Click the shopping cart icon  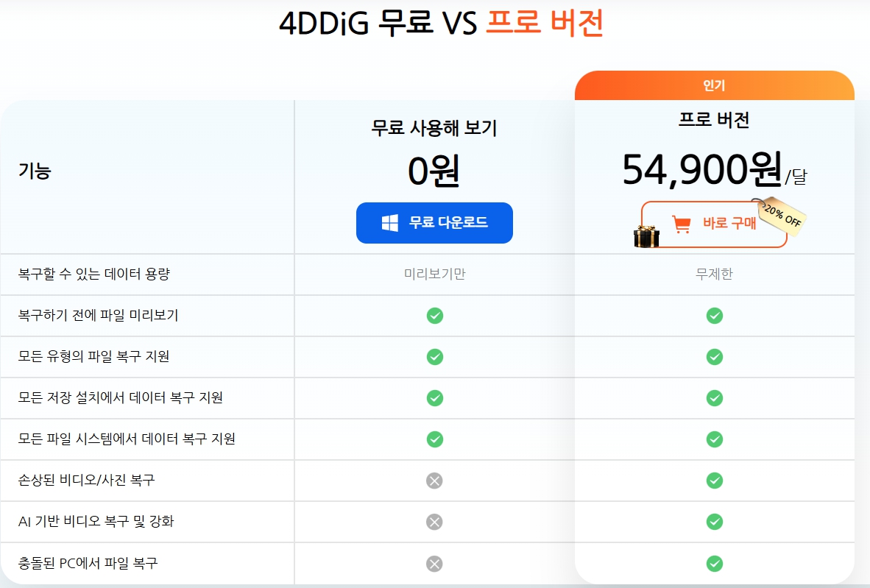click(682, 224)
